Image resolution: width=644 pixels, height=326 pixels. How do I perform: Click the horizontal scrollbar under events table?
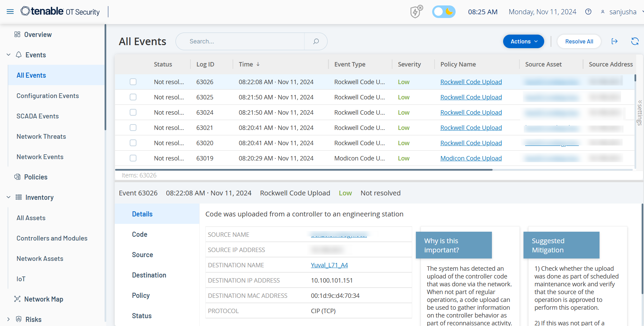[x=303, y=170]
